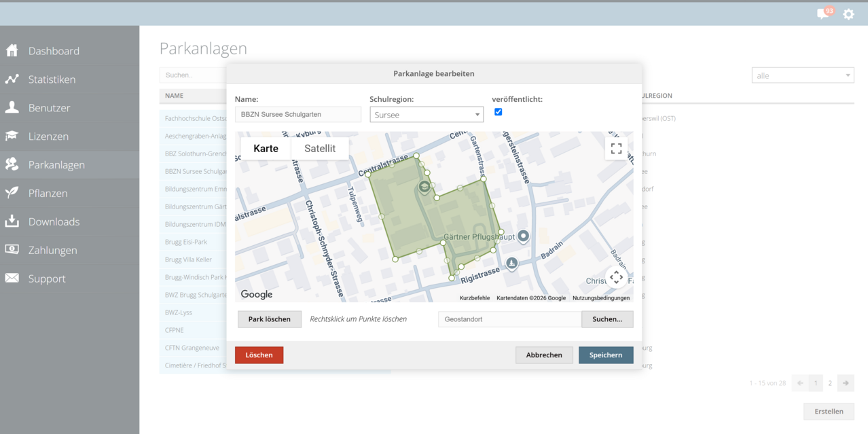Click the next page arrow
The width and height of the screenshot is (868, 434).
click(x=846, y=383)
